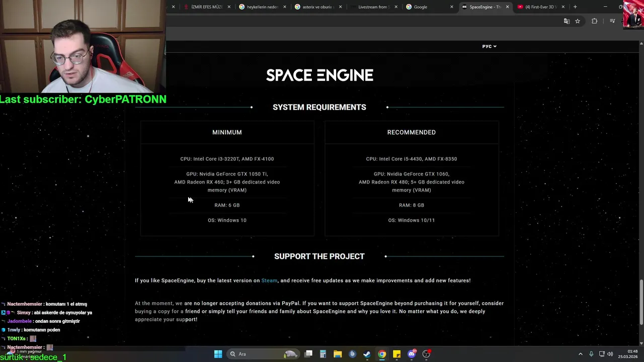644x362 pixels.
Task: Open the Windows Start menu
Action: tap(218, 354)
